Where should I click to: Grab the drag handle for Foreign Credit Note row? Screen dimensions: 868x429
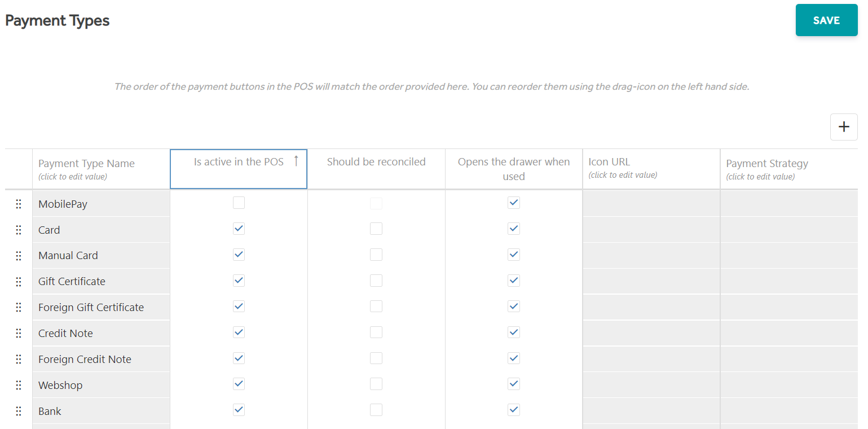[19, 360]
